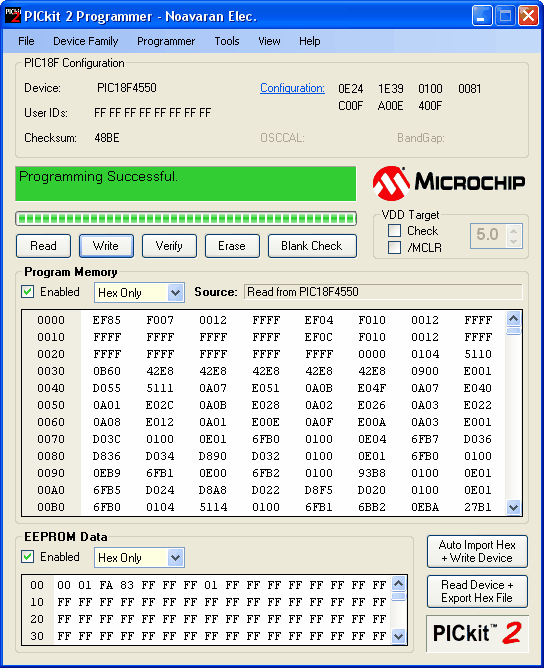This screenshot has height=668, width=544.
Task: Click the VDD voltage 5.0 field
Action: pyautogui.click(x=488, y=234)
